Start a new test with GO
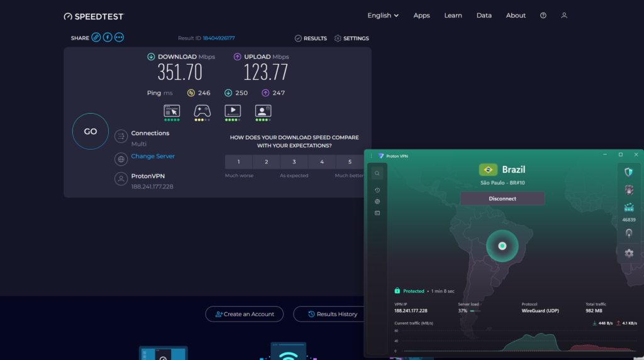The width and height of the screenshot is (644, 360). (x=91, y=131)
